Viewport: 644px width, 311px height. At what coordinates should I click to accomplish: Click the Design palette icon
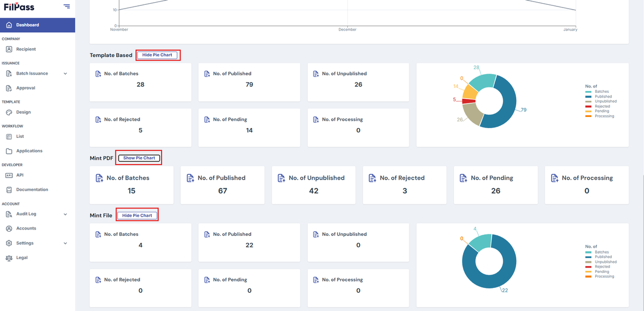click(x=9, y=112)
